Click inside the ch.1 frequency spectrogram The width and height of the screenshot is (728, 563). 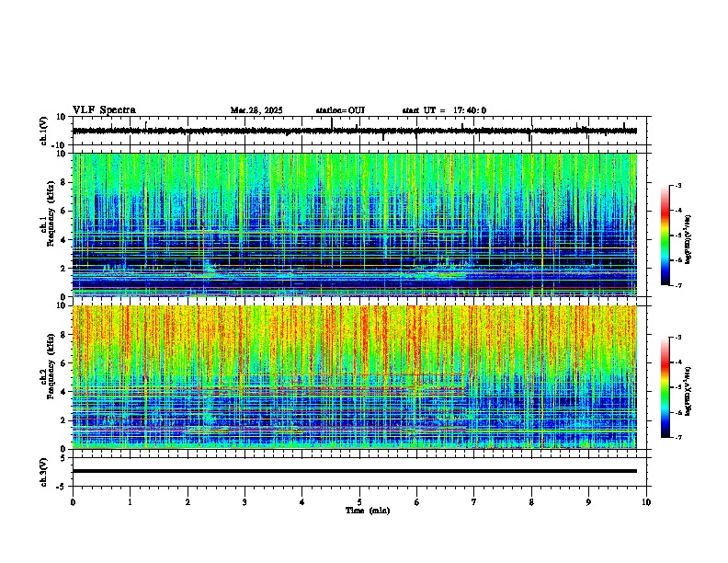tap(355, 224)
